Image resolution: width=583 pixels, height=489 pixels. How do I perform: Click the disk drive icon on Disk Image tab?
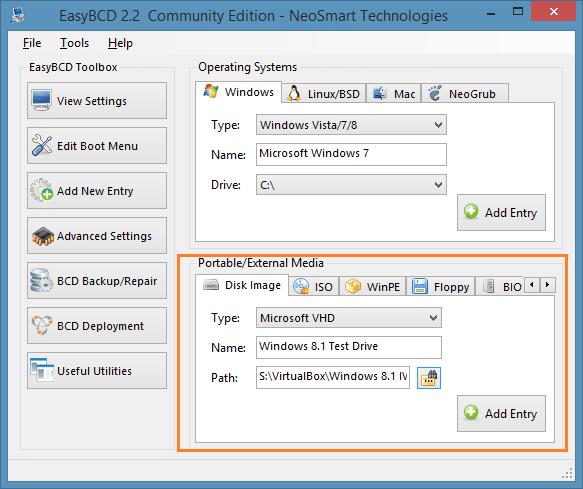click(211, 285)
